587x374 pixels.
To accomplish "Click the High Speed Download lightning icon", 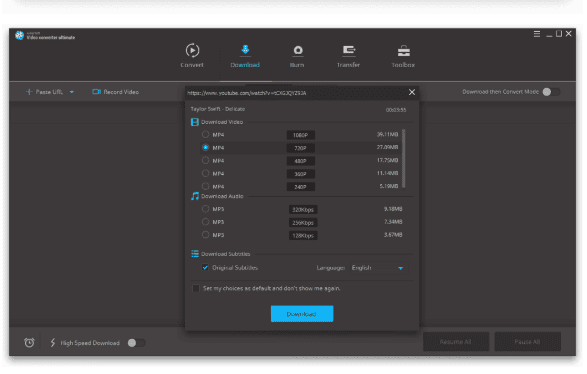I will click(53, 343).
